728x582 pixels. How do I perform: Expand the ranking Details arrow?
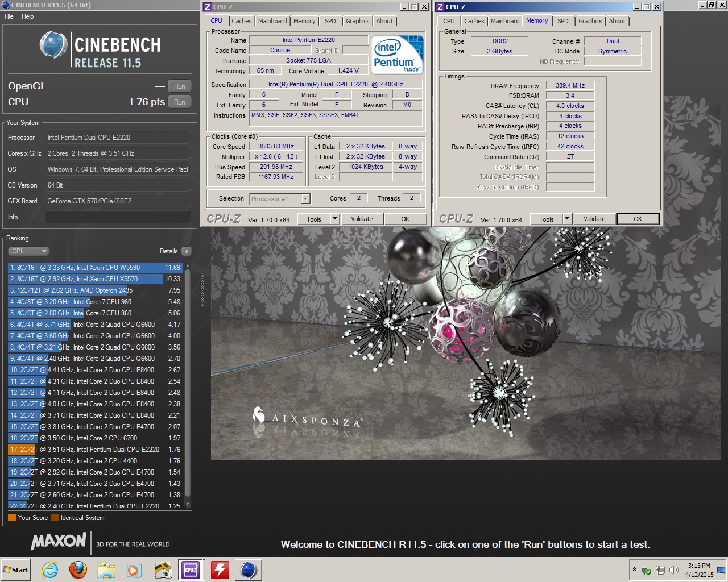point(187,251)
